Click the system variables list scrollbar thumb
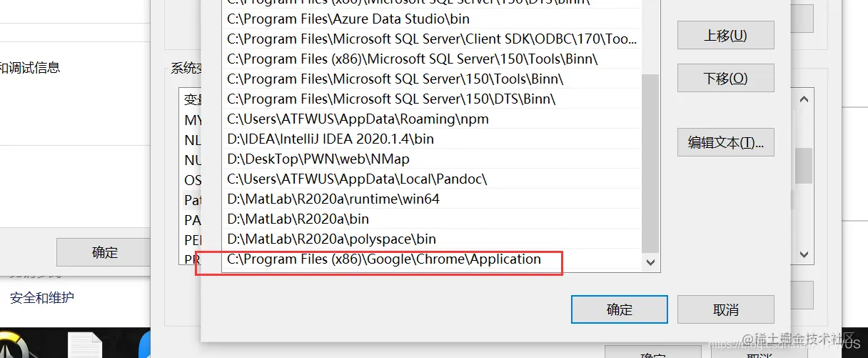Viewport: 868px width, 358px height. (804, 166)
